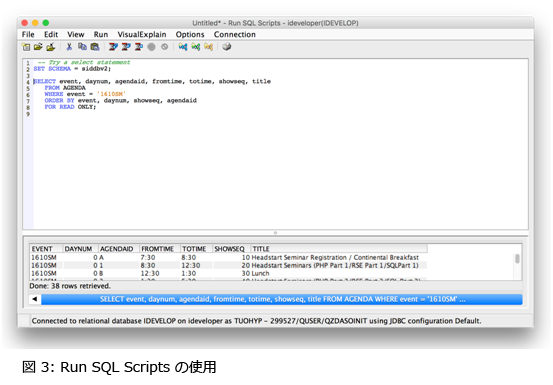Click the 'Connected to relational database IDEVELOP' status bar
The image size is (553, 385).
(x=256, y=321)
